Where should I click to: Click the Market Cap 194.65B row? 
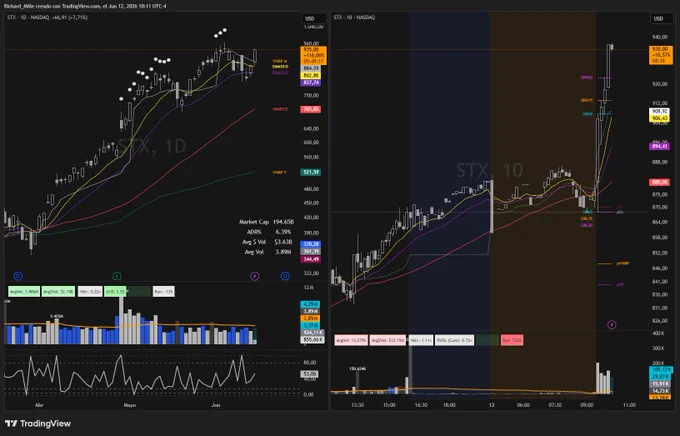tap(266, 222)
